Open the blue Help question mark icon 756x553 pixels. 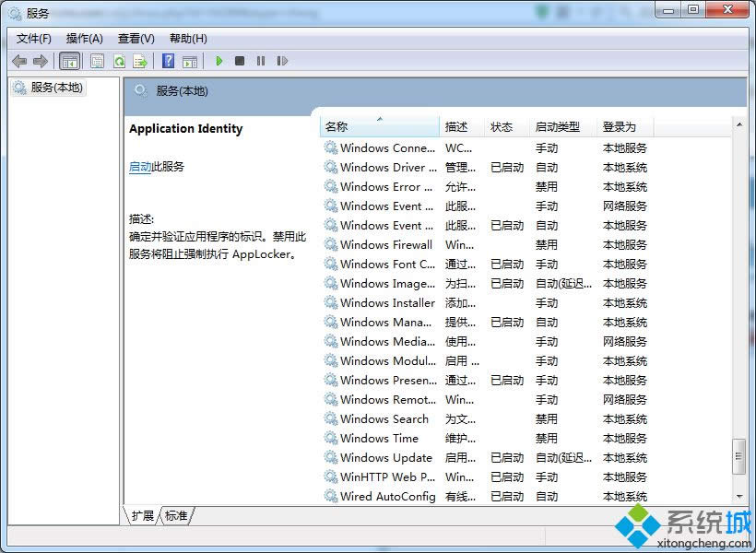click(x=168, y=61)
